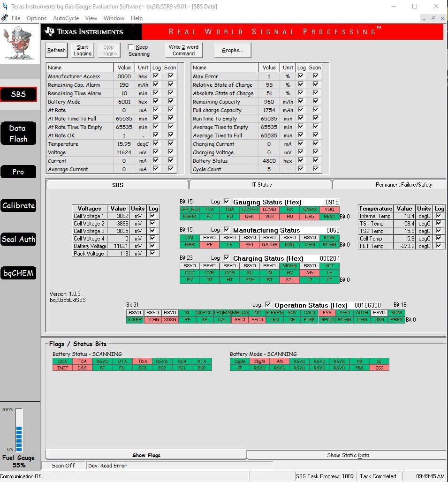Image resolution: width=448 pixels, height=482 pixels.
Task: Click the ChgM flag in Battery Mode
Action: point(259,361)
